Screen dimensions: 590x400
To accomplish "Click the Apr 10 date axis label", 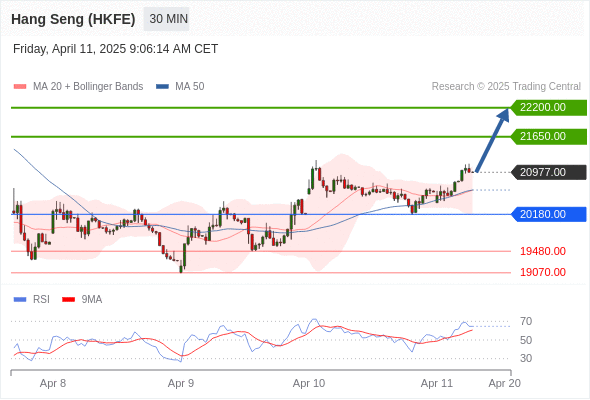I will [x=309, y=383].
